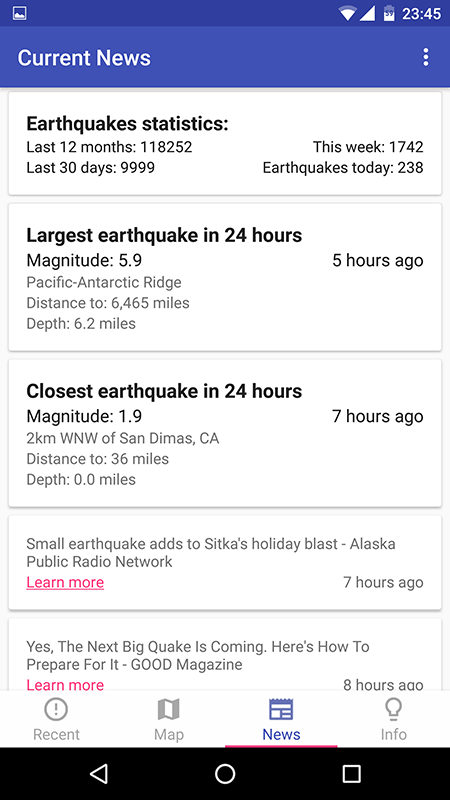
Task: Tap the Earthquakes statistics card
Action: coord(225,143)
